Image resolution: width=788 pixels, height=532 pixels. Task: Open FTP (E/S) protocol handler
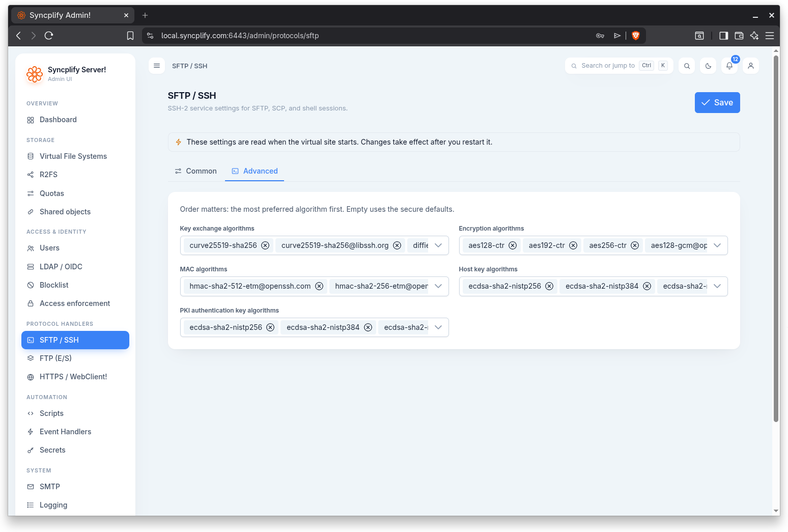75,358
